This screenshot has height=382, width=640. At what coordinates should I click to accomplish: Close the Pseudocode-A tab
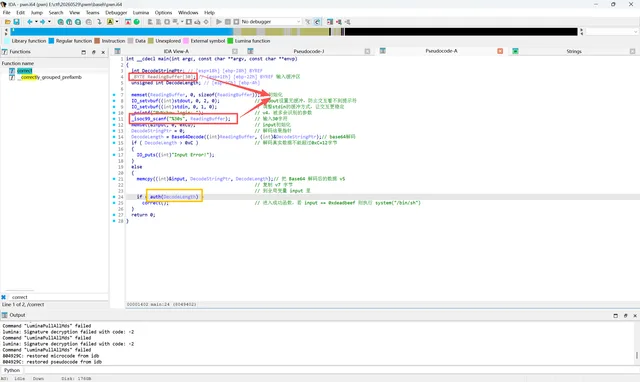coord(500,51)
